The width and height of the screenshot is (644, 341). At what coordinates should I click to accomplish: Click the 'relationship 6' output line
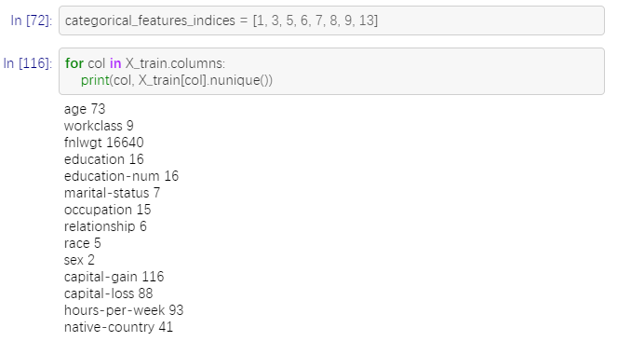coord(105,226)
